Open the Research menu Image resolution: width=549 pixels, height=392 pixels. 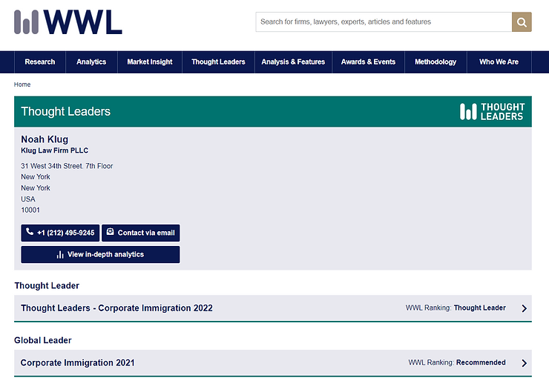[x=40, y=62]
